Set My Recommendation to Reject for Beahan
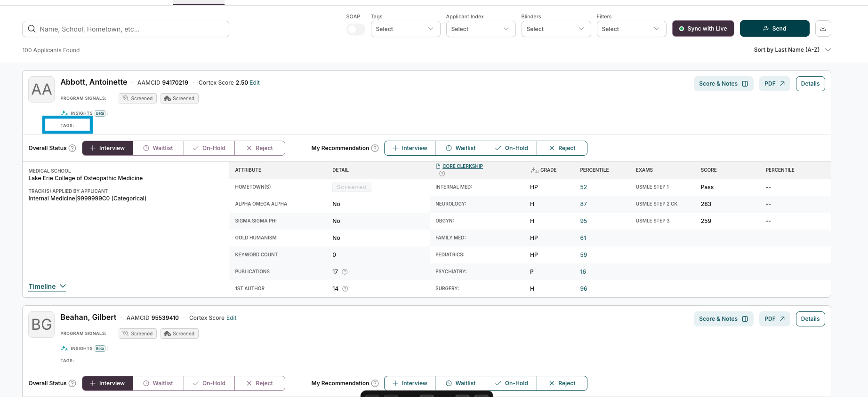Viewport: 868px width, 397px height. (562, 383)
